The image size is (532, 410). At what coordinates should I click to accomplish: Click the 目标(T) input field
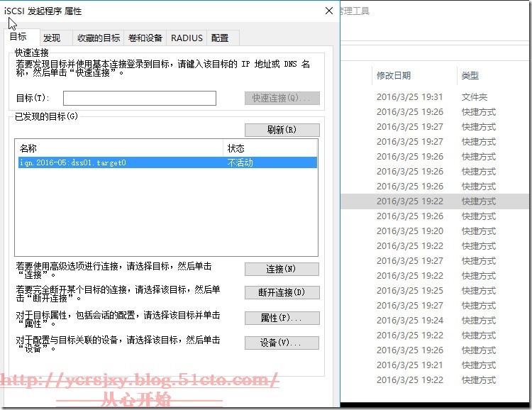point(140,98)
